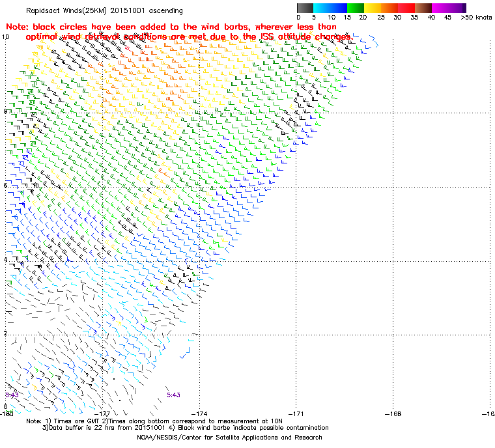Click the red note line starting 'Note: black circles'

point(171,27)
